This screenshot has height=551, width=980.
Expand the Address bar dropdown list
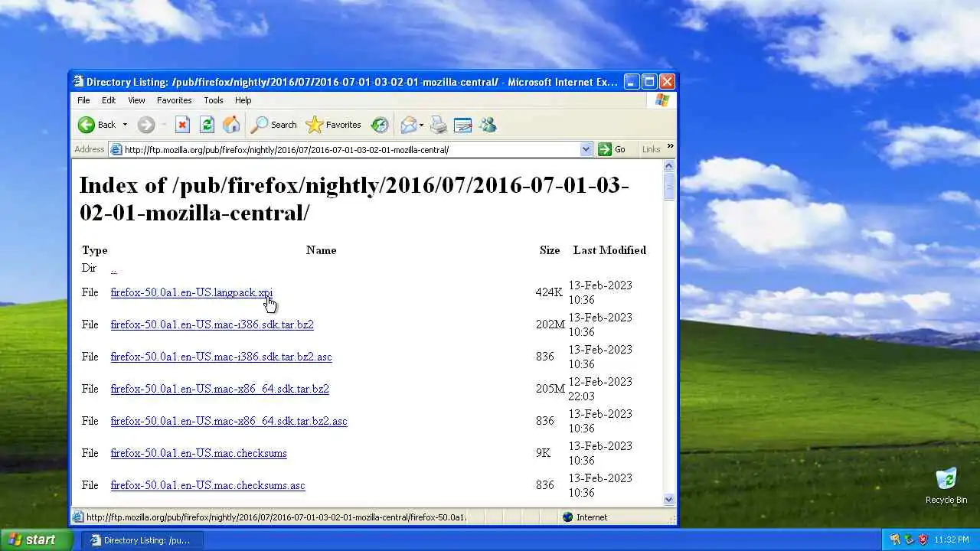[586, 149]
